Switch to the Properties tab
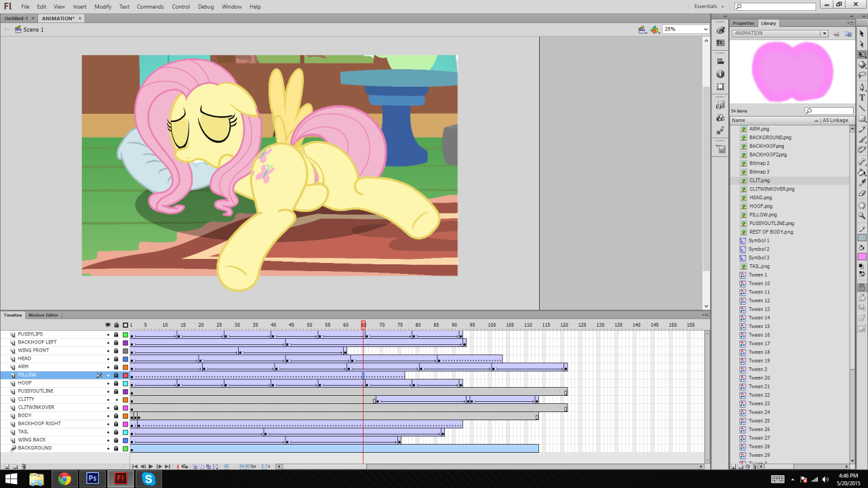The height and width of the screenshot is (488, 868). point(743,23)
